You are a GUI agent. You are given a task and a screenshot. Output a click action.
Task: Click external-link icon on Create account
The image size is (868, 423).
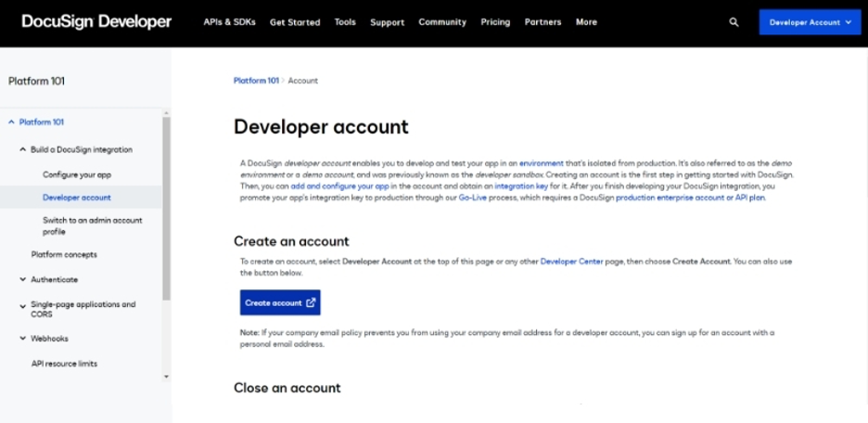[311, 302]
